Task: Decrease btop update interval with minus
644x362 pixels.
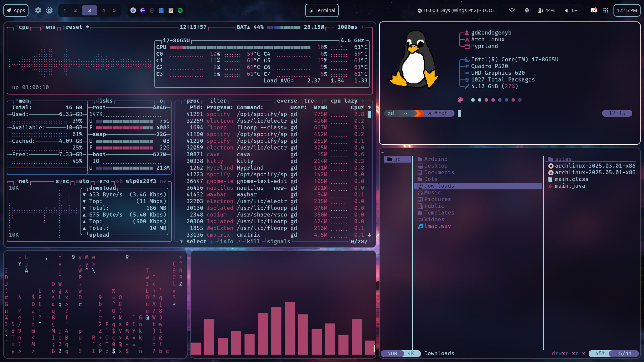Action: click(x=332, y=27)
